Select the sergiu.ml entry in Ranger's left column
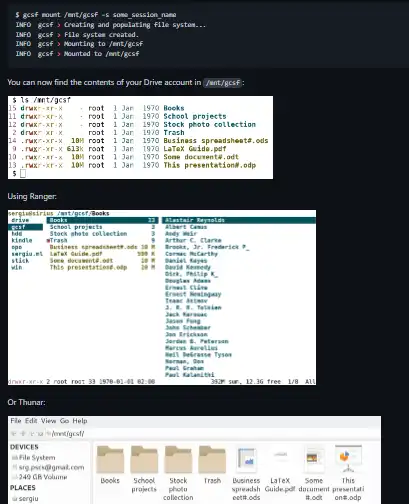Screen dimensions: 409x504 tap(27, 254)
